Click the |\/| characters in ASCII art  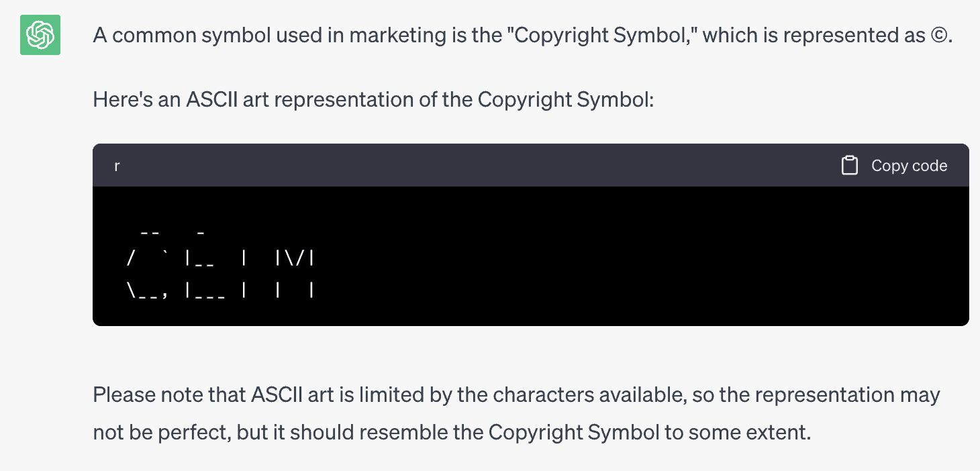tap(295, 258)
